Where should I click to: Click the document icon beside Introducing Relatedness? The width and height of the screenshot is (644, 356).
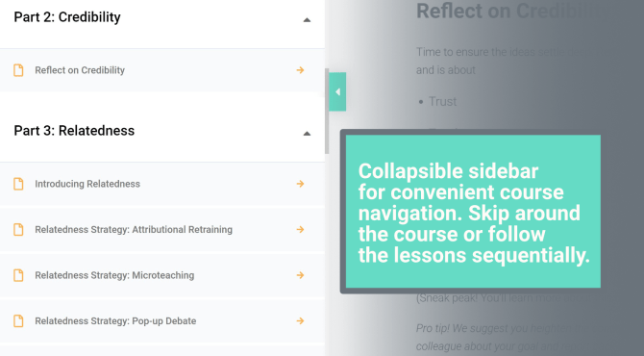pyautogui.click(x=18, y=184)
